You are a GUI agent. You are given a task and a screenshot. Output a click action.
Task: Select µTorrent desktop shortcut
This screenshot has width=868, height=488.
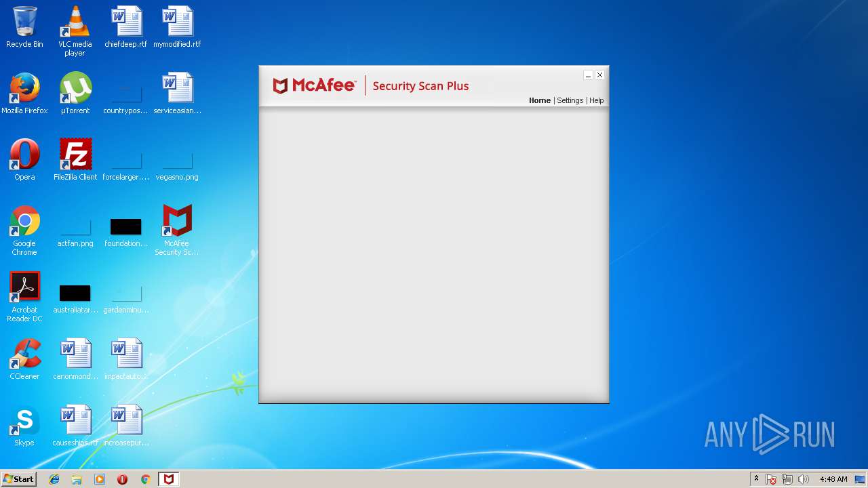click(x=75, y=94)
